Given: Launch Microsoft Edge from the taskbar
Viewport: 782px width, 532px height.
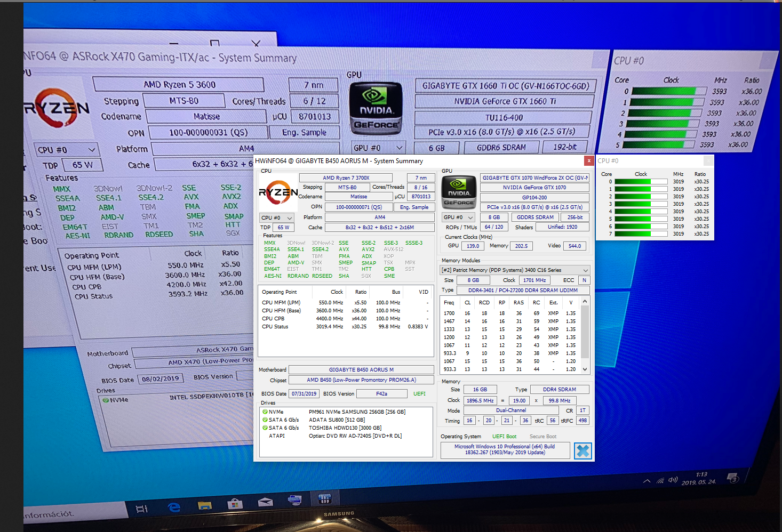Looking at the screenshot, I should click(x=174, y=507).
